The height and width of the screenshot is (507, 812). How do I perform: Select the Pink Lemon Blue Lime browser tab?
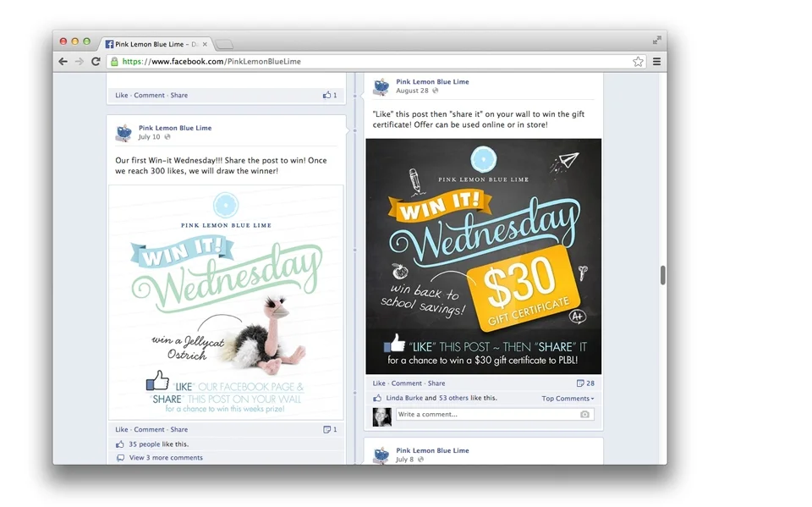pos(156,44)
